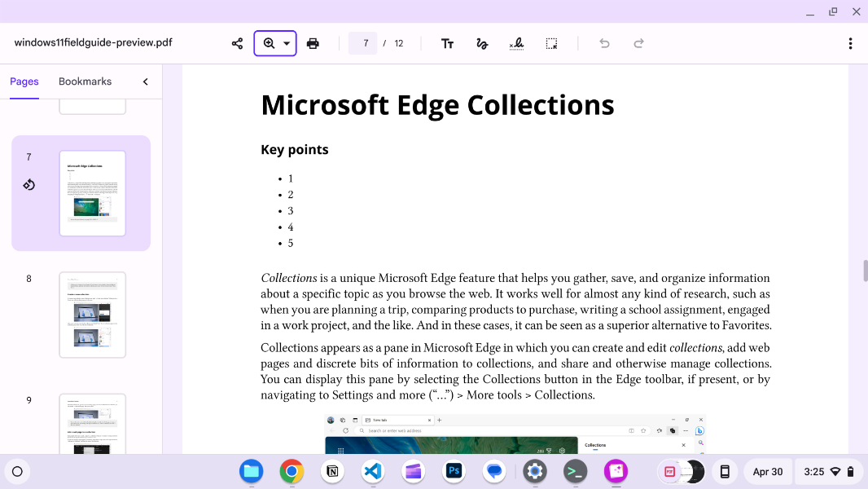Screen dimensions: 868x489
Task: Open page 8 thumbnail
Action: coord(93,315)
